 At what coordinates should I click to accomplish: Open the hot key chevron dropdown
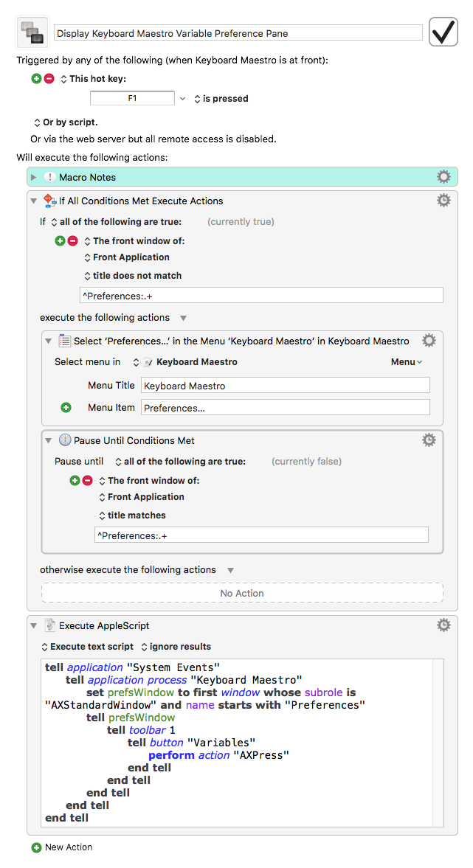[182, 99]
